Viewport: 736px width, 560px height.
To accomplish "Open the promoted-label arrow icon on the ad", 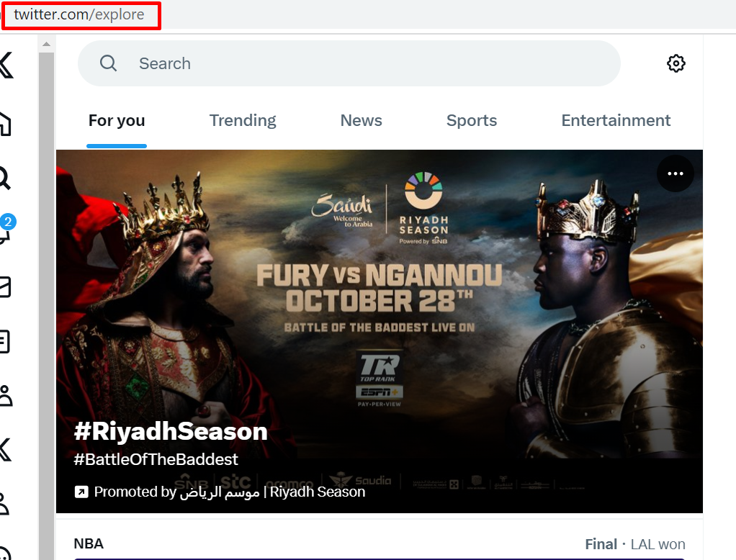I will [x=82, y=492].
